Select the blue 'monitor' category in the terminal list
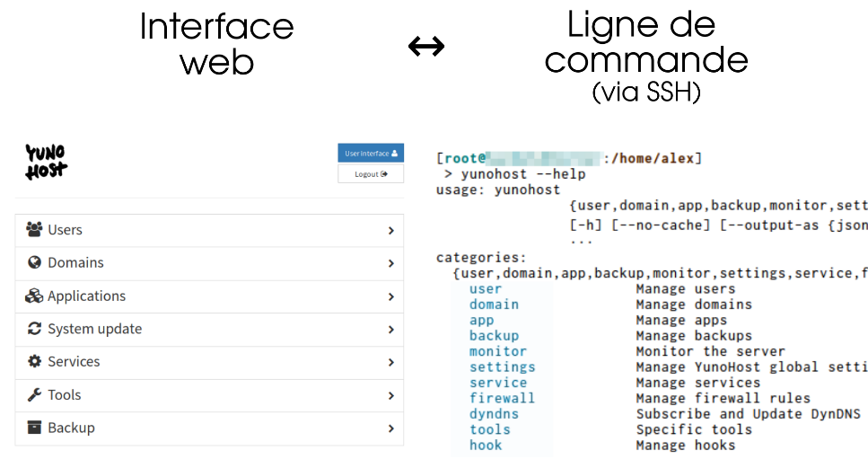The width and height of the screenshot is (868, 459). point(498,351)
